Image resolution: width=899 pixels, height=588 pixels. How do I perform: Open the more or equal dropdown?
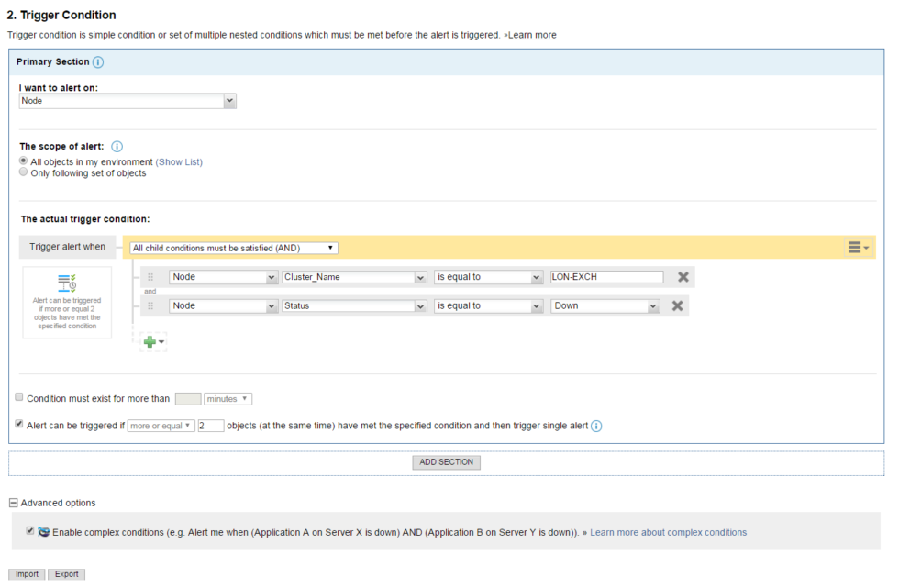[161, 425]
